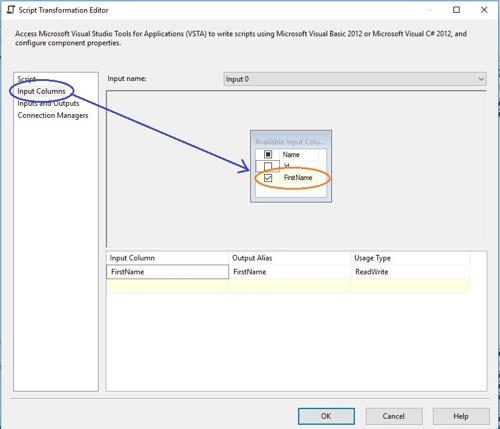Viewport: 500px width, 429px height.
Task: Click the Available Input Columns table title
Action: (290, 142)
